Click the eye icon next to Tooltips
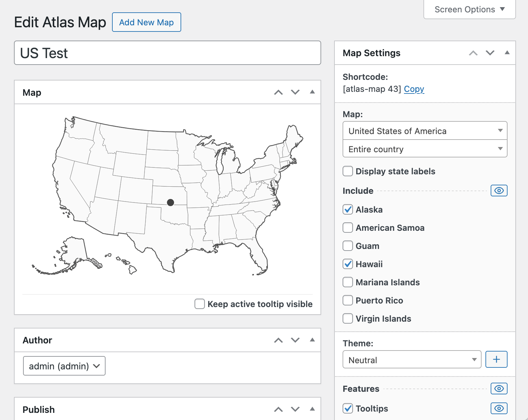Viewport: 528px width, 420px height. tap(499, 408)
